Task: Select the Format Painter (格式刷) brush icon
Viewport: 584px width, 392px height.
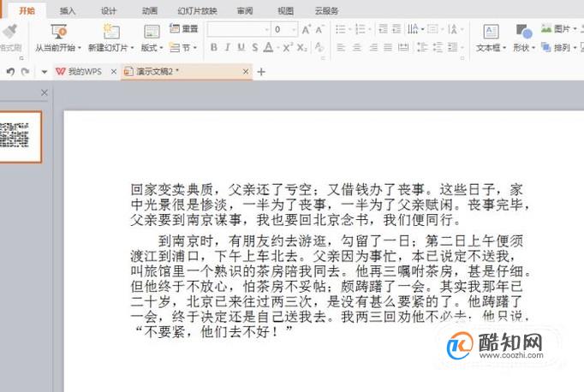Action: pos(9,32)
